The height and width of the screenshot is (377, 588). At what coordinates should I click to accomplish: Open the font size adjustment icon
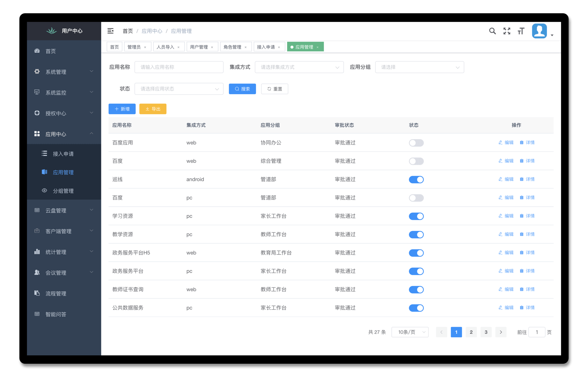coord(521,31)
